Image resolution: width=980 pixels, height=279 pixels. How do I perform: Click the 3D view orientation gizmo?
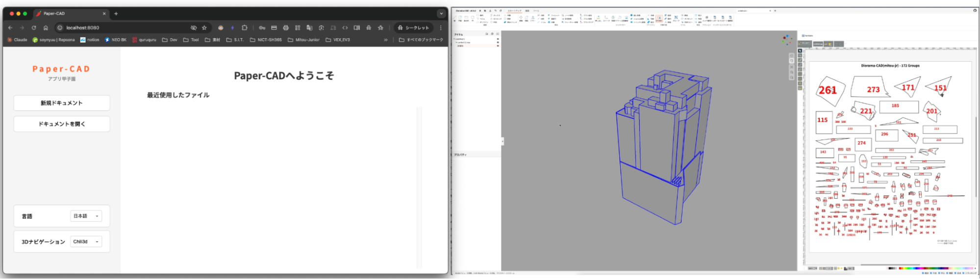(787, 40)
